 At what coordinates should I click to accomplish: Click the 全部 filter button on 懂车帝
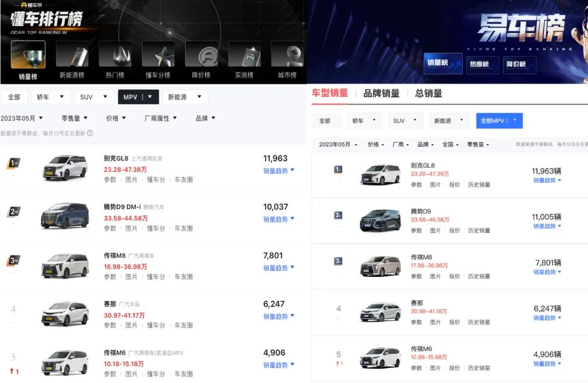14,97
